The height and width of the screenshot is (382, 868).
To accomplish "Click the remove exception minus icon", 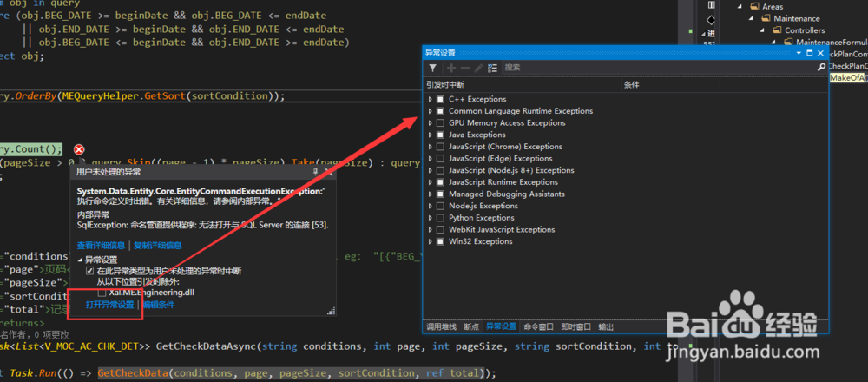I will 464,67.
